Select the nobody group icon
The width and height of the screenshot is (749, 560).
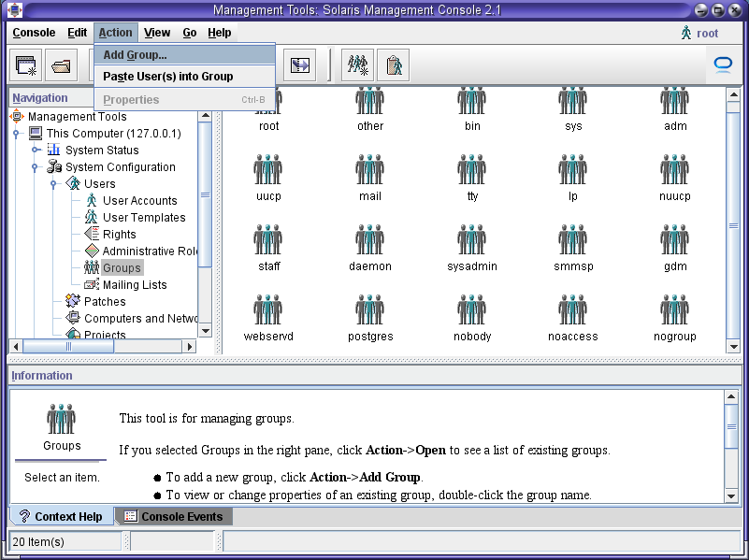(x=471, y=309)
